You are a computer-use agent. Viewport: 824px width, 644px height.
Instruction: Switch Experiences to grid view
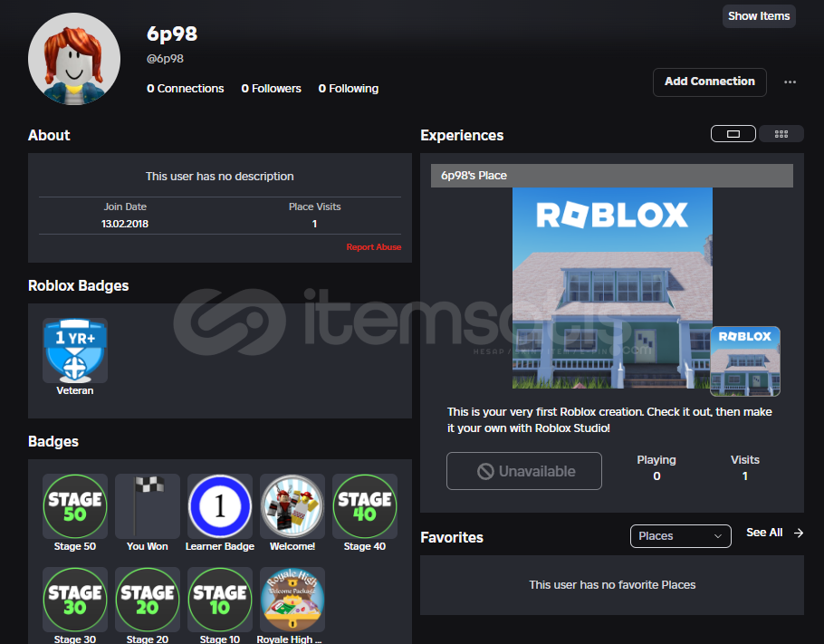(x=781, y=134)
